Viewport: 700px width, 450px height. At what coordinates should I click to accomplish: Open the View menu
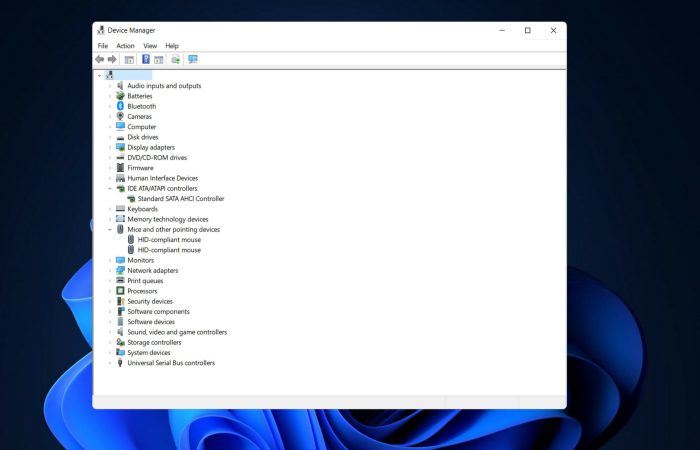click(x=150, y=46)
